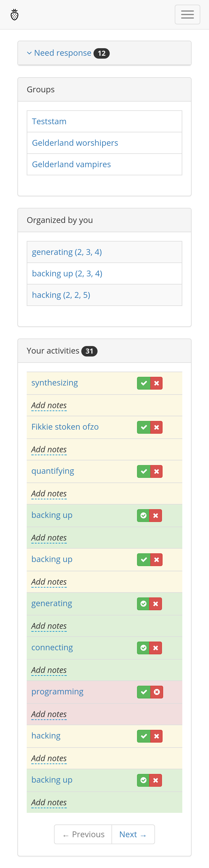Image resolution: width=209 pixels, height=868 pixels.
Task: Add notes under the synthesizing activity
Action: tap(49, 405)
